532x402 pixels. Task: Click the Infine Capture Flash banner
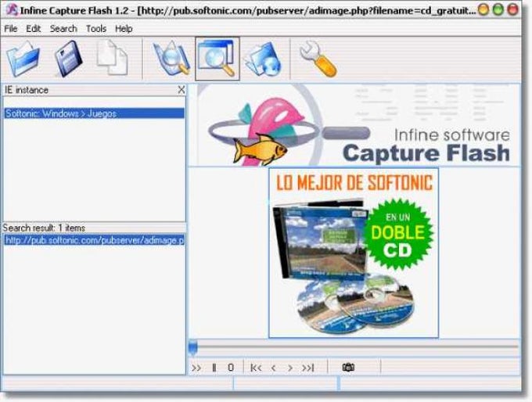354,125
